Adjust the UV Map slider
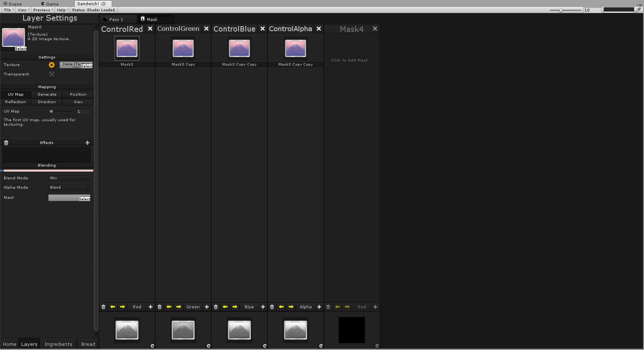644x350 pixels. [62, 111]
